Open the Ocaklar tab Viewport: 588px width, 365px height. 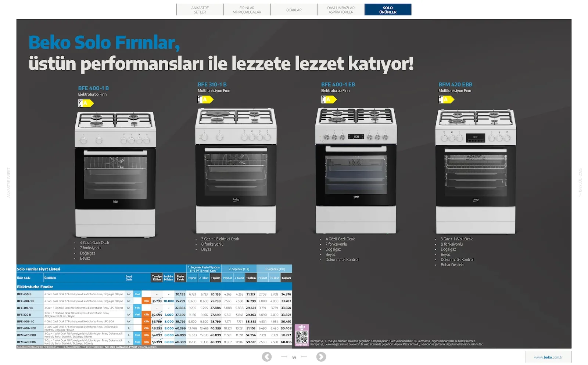point(294,10)
